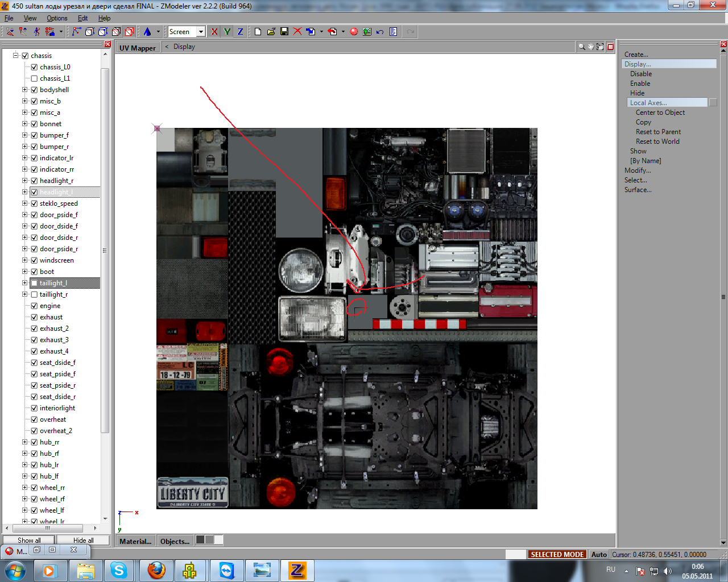Open the View menu
728x582 pixels.
click(30, 18)
